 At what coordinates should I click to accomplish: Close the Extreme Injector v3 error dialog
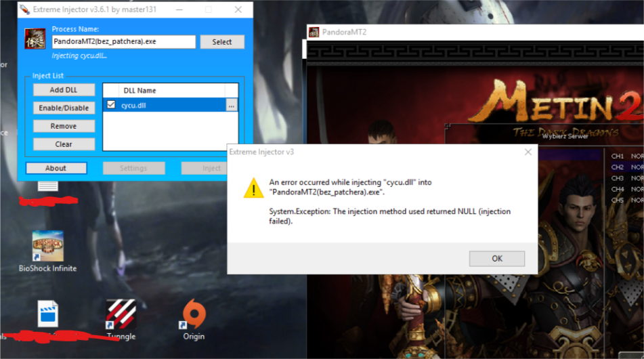tap(528, 152)
